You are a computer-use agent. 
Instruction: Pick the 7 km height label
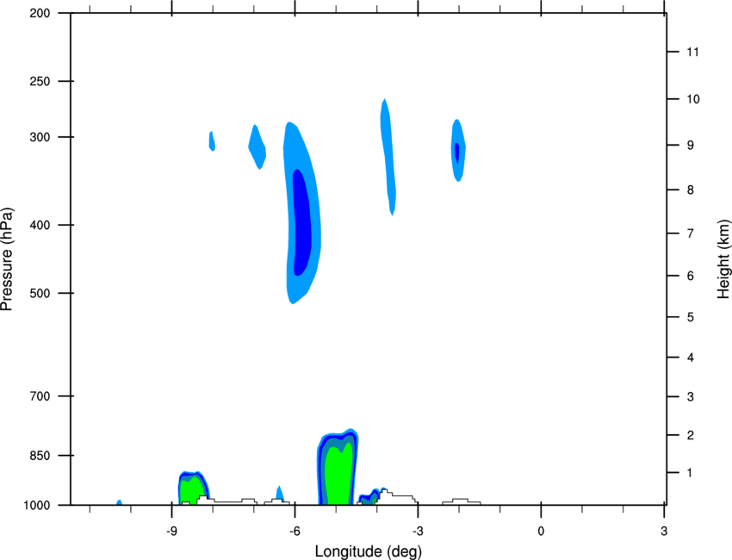pyautogui.click(x=691, y=233)
